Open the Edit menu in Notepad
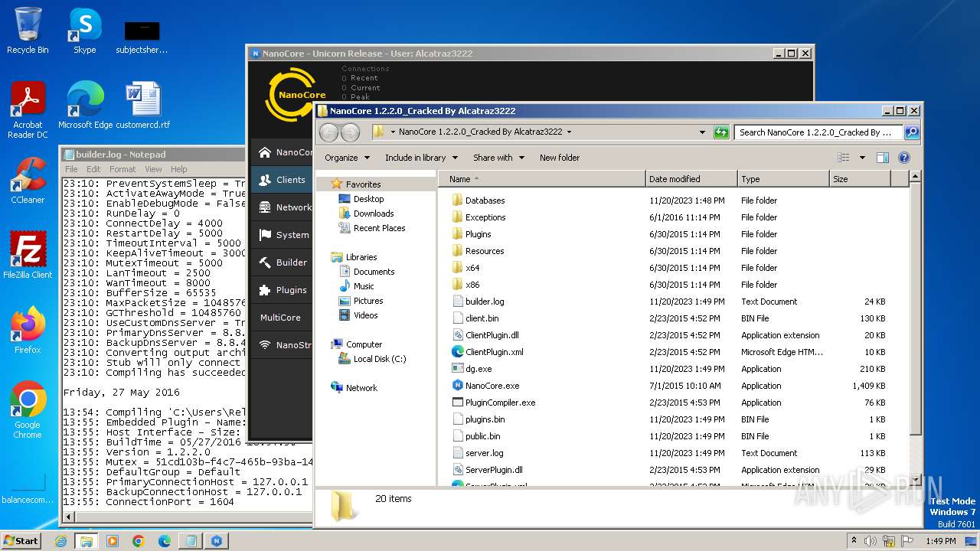 click(93, 169)
